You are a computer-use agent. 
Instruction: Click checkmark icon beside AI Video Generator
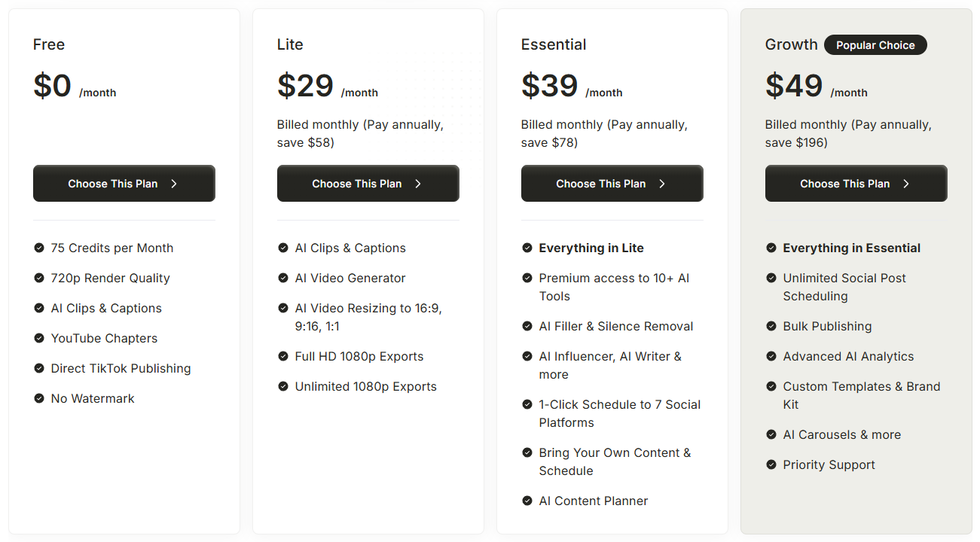click(283, 278)
